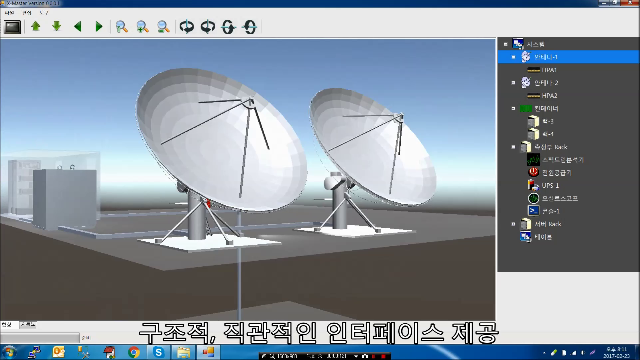This screenshot has height=360, width=640.
Task: Pan left using green left arrow
Action: pyautogui.click(x=78, y=27)
